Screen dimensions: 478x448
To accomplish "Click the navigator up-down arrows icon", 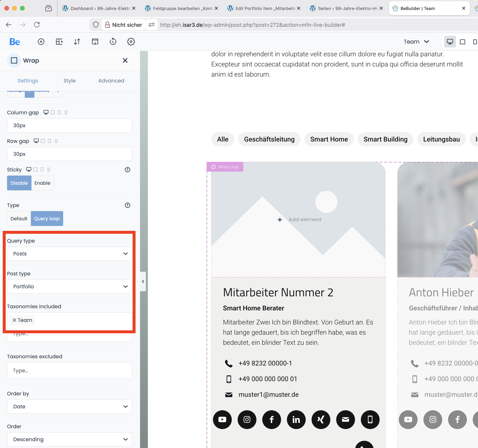I will coord(77,42).
